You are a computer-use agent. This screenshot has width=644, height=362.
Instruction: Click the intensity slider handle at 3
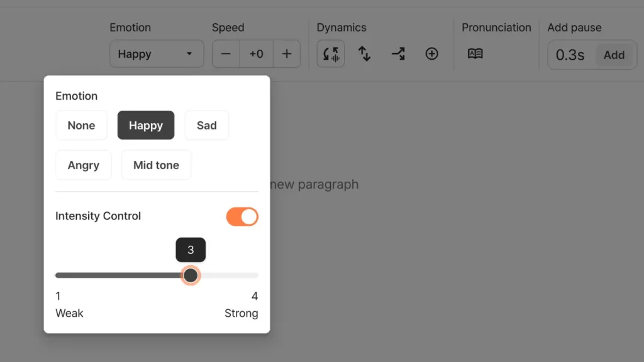(x=191, y=275)
